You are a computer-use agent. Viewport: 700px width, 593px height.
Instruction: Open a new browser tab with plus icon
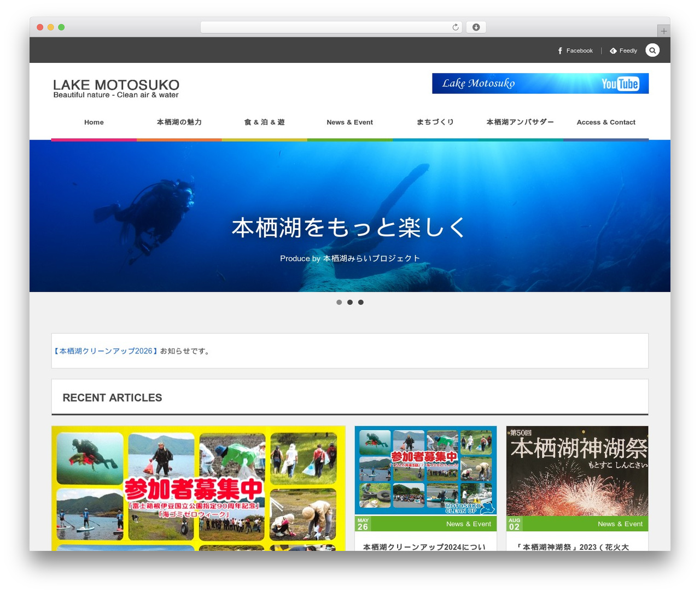pos(664,31)
